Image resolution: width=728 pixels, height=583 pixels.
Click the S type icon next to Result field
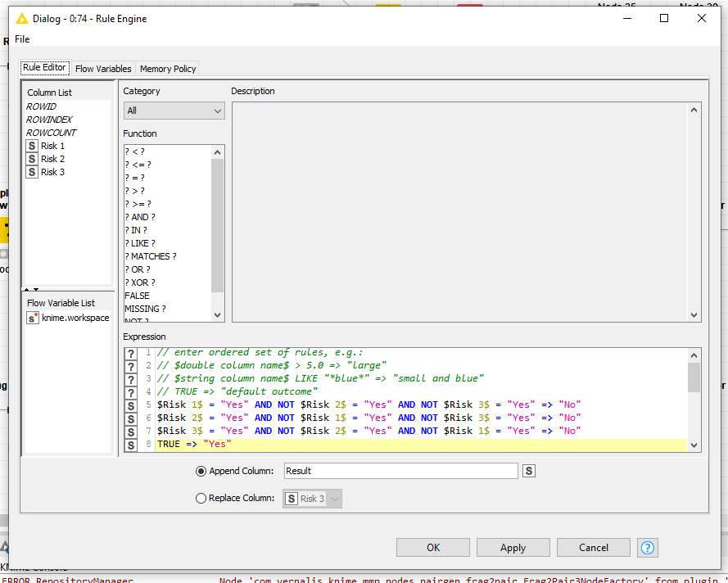(529, 471)
